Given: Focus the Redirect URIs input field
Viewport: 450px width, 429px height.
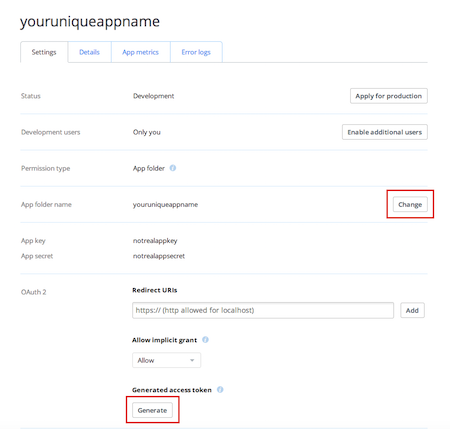Looking at the screenshot, I should tap(263, 310).
